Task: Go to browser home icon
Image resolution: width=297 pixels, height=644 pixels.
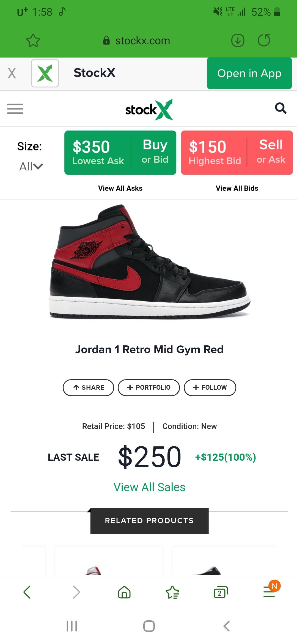Action: pos(124,592)
